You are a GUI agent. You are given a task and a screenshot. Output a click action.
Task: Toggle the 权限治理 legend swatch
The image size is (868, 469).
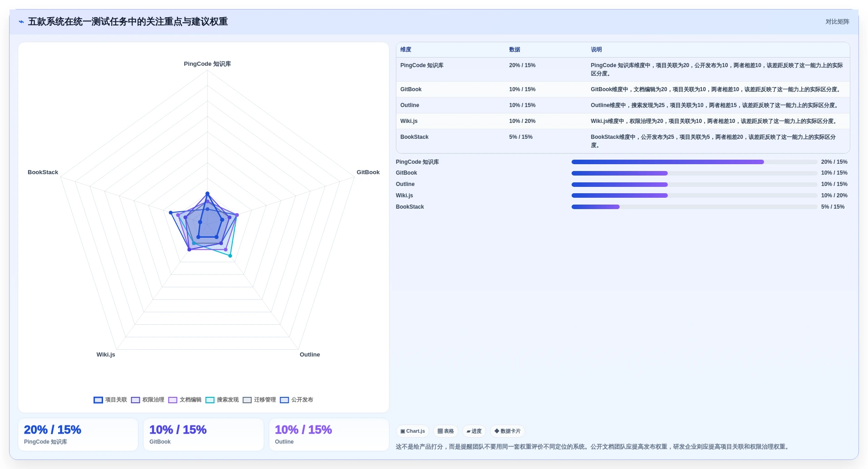(x=135, y=400)
